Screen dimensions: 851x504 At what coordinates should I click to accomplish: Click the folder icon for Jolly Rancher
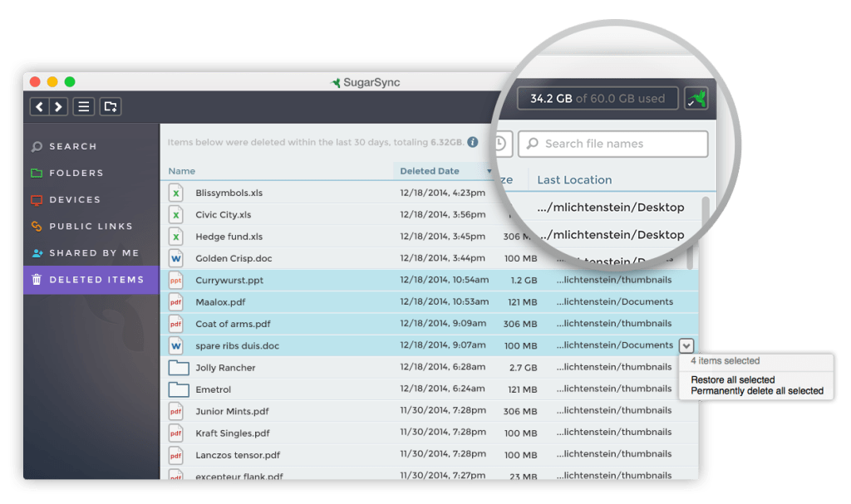[179, 368]
